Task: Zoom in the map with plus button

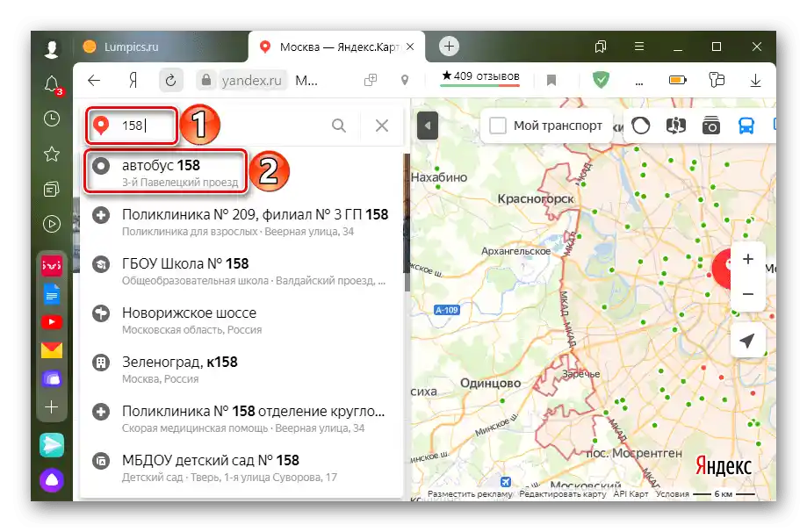Action: click(748, 259)
